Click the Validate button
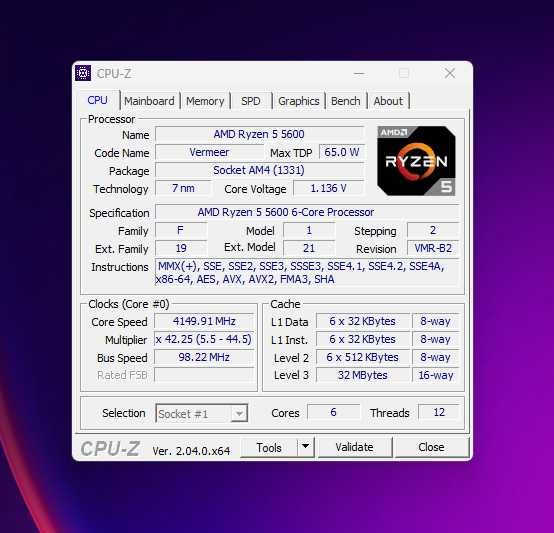The width and height of the screenshot is (554, 533). [355, 447]
